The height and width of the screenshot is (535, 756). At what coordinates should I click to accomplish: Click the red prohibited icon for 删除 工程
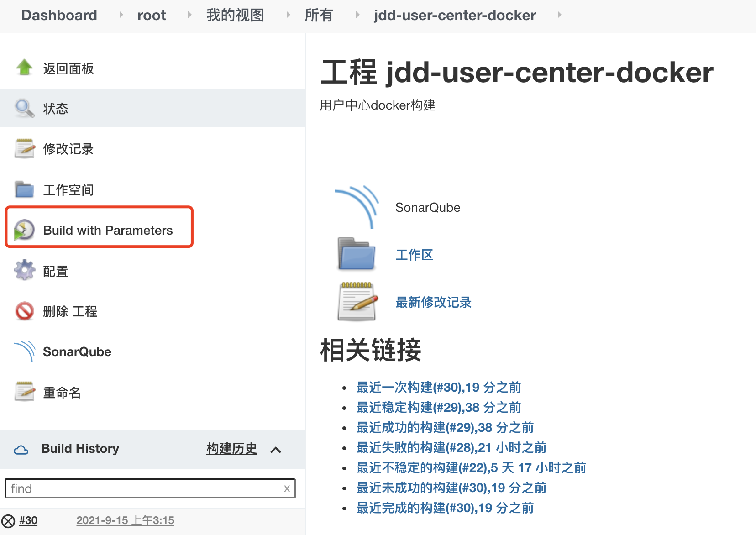click(x=24, y=311)
